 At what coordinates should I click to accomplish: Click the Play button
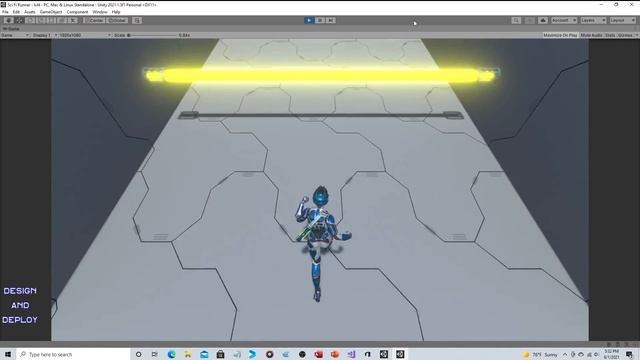coord(309,20)
